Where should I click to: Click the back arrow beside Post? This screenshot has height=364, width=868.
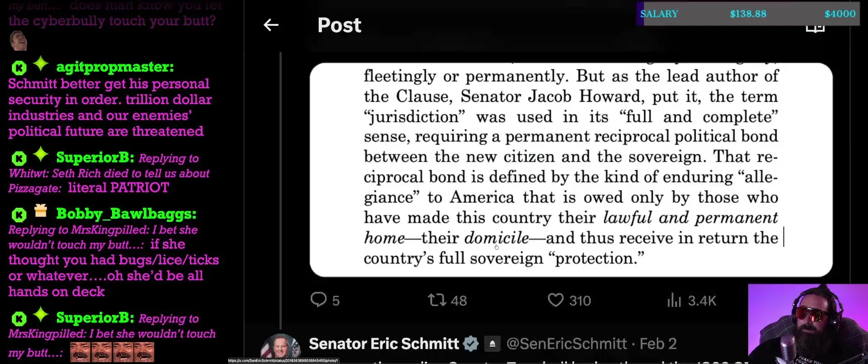click(271, 25)
